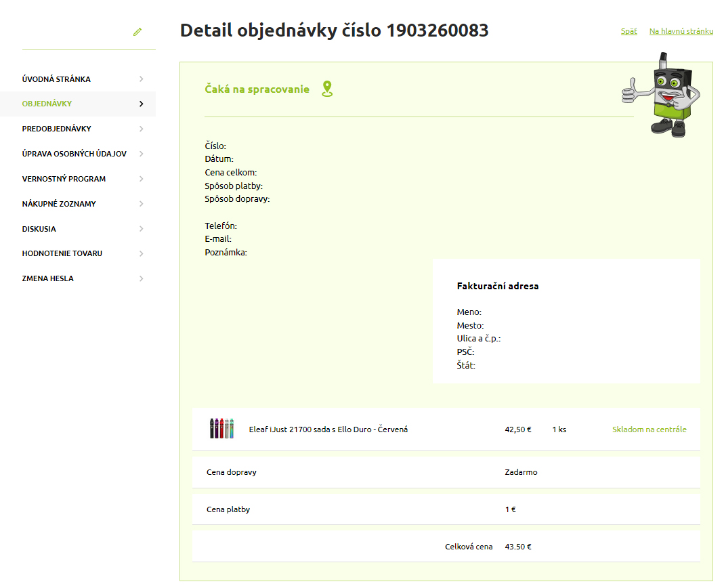Click the chevron next to Predobjednávky
The image size is (724, 588).
tap(141, 129)
